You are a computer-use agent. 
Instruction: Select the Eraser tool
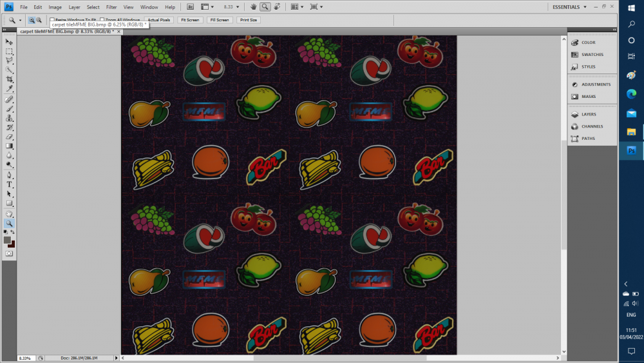(x=9, y=137)
